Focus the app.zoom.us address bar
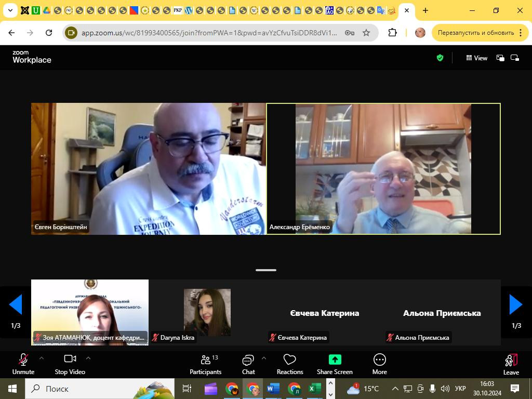532x399 pixels. 209,33
